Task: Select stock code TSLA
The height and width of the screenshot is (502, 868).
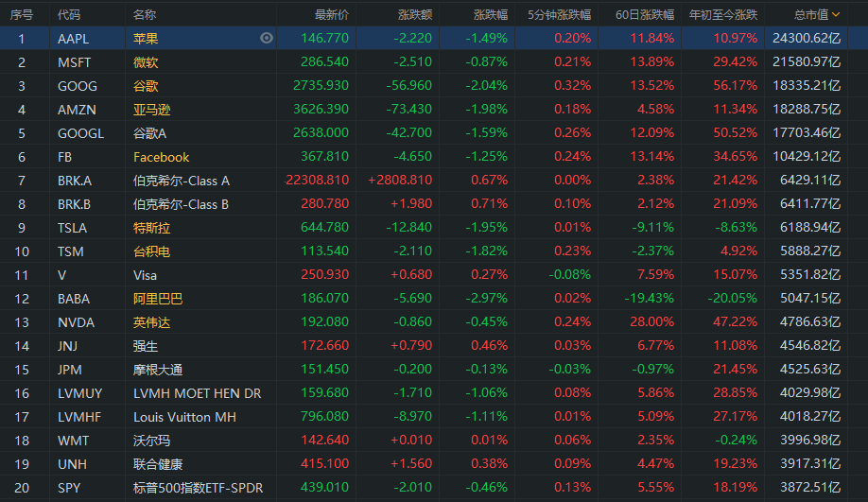Action: [x=72, y=228]
